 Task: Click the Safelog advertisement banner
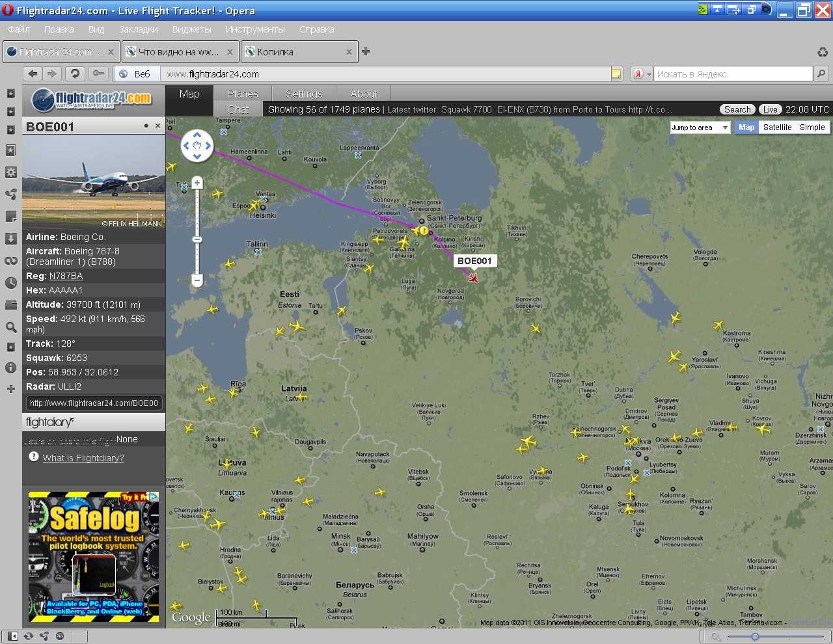pyautogui.click(x=94, y=557)
